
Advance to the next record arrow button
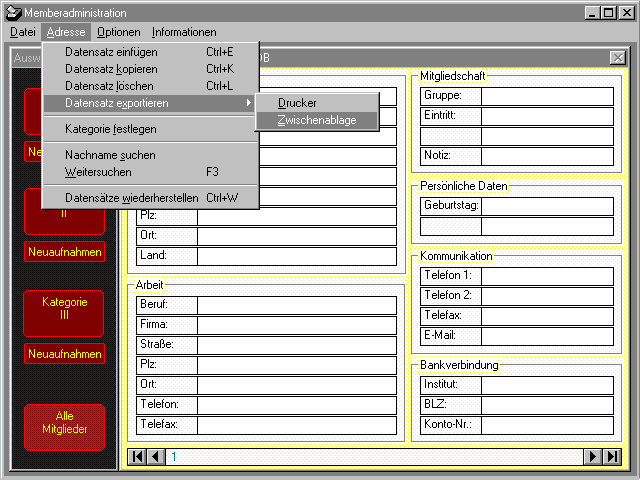click(592, 457)
